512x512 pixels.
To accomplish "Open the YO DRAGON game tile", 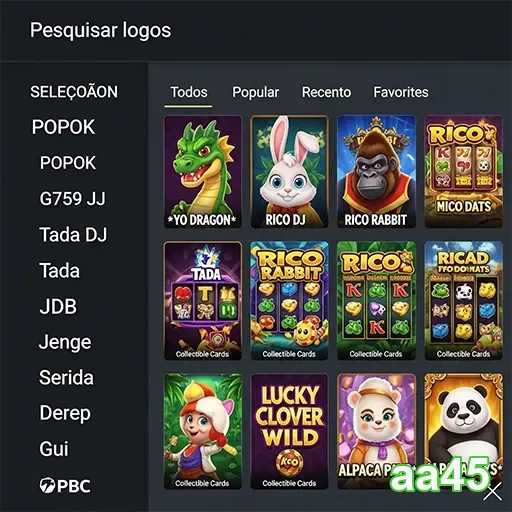I will 203,172.
